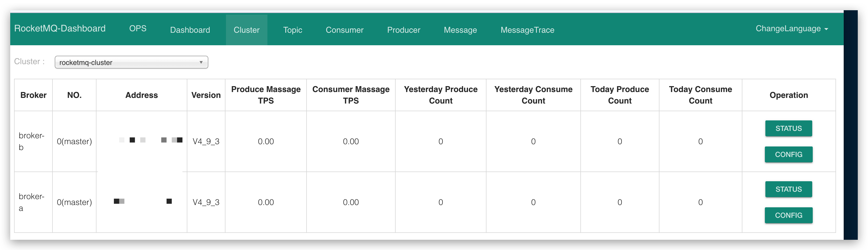Viewport: 868px width, 250px height.
Task: Click V4_9_3 version for broker-a
Action: tap(206, 202)
